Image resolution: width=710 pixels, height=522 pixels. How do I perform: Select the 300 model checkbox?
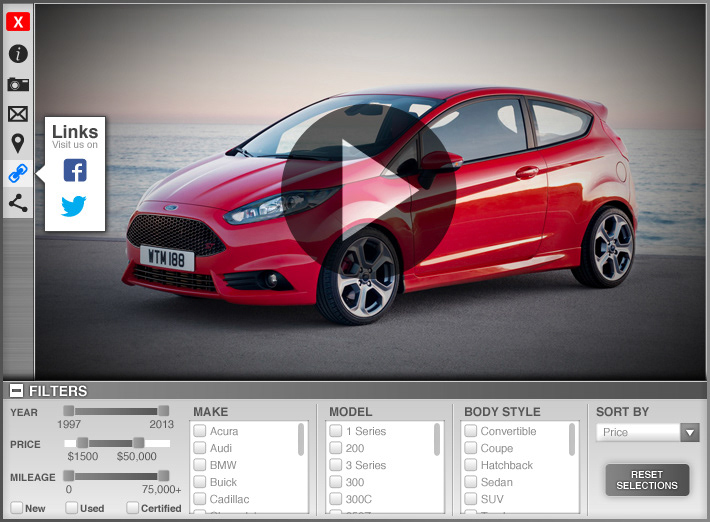[336, 482]
